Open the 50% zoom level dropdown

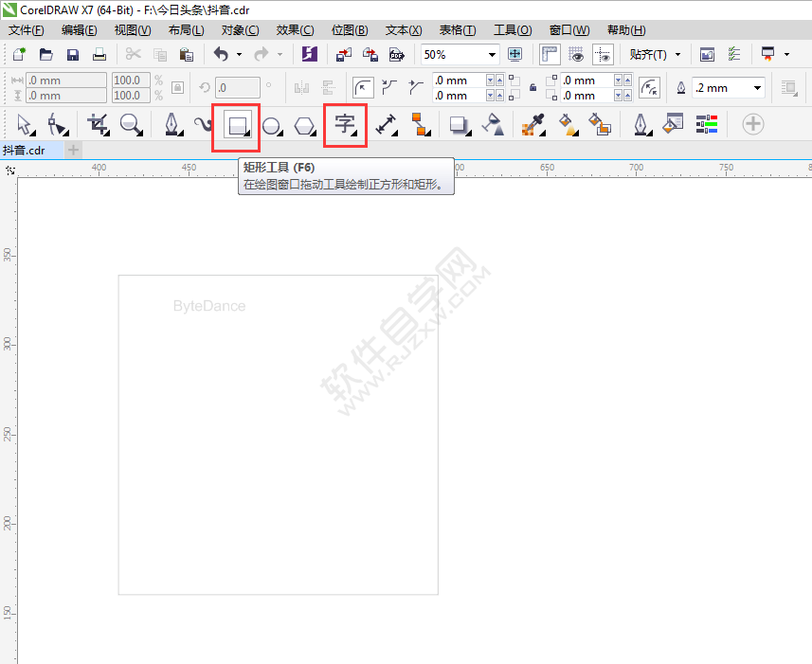(492, 55)
